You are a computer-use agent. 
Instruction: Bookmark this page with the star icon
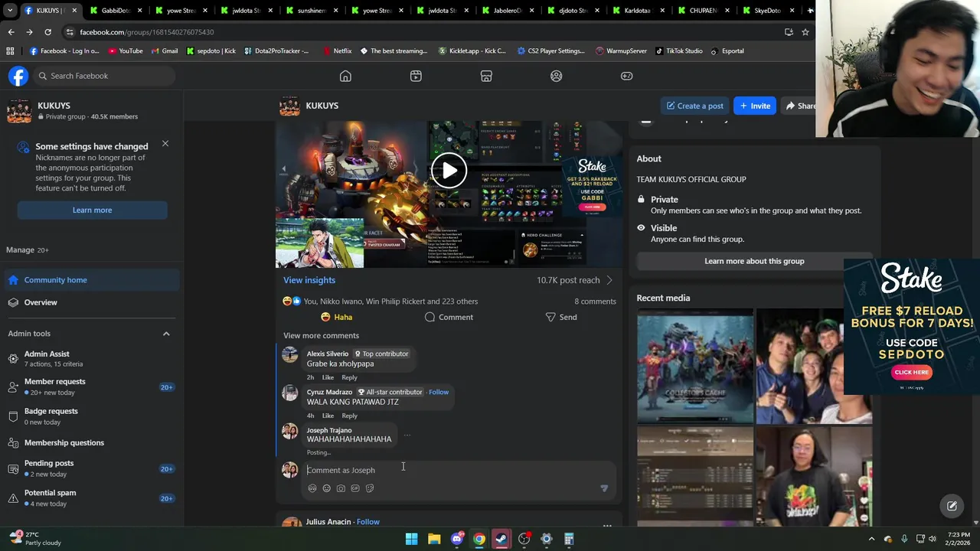point(805,32)
